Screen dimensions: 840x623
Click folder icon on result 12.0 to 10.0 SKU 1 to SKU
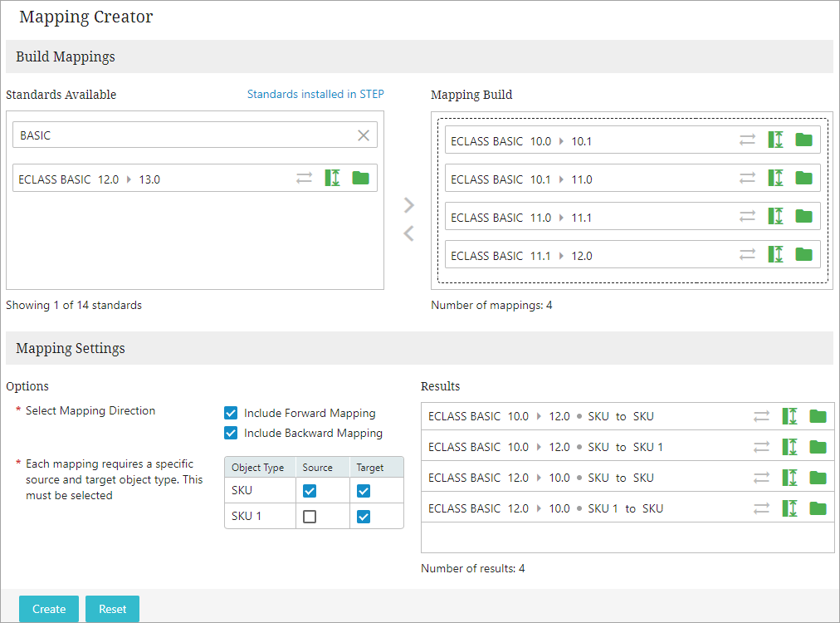point(818,508)
